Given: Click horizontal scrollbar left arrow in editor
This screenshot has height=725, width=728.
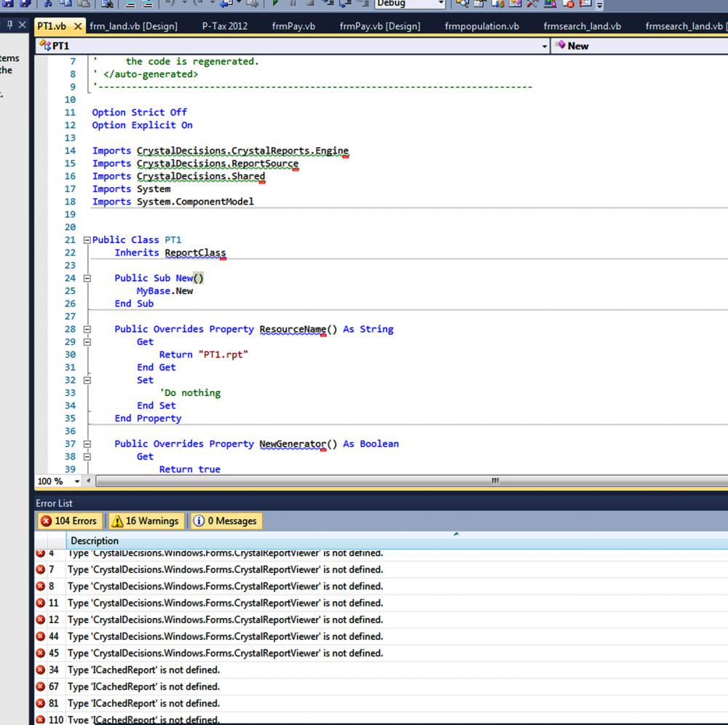Looking at the screenshot, I should coord(88,481).
